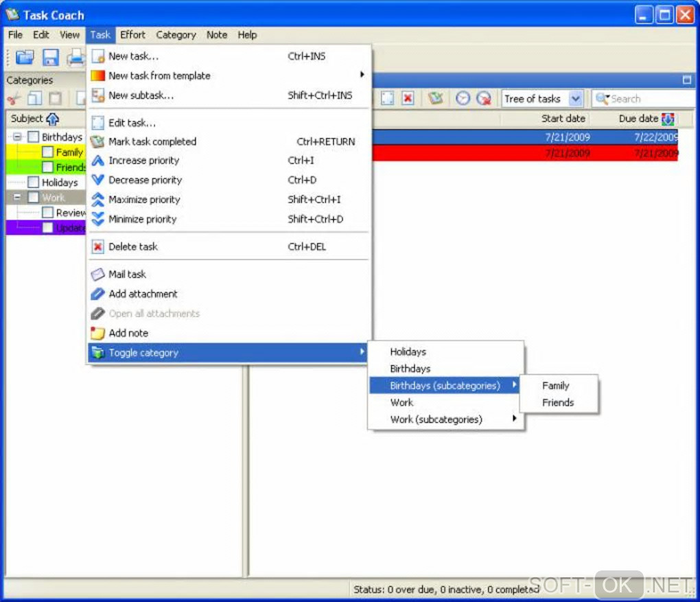The image size is (700, 602).
Task: Click the Paste icon in Categories toolbar
Action: 56,98
